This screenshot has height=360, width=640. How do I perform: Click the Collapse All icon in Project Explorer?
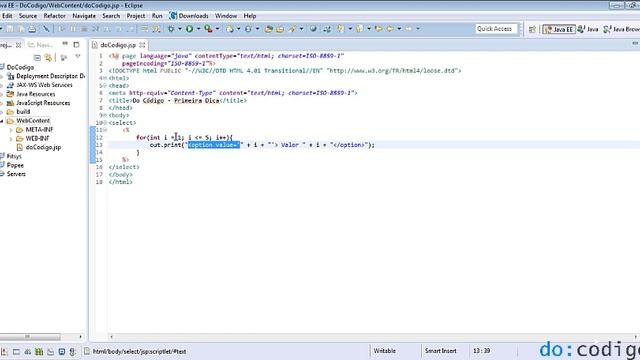coord(37,58)
